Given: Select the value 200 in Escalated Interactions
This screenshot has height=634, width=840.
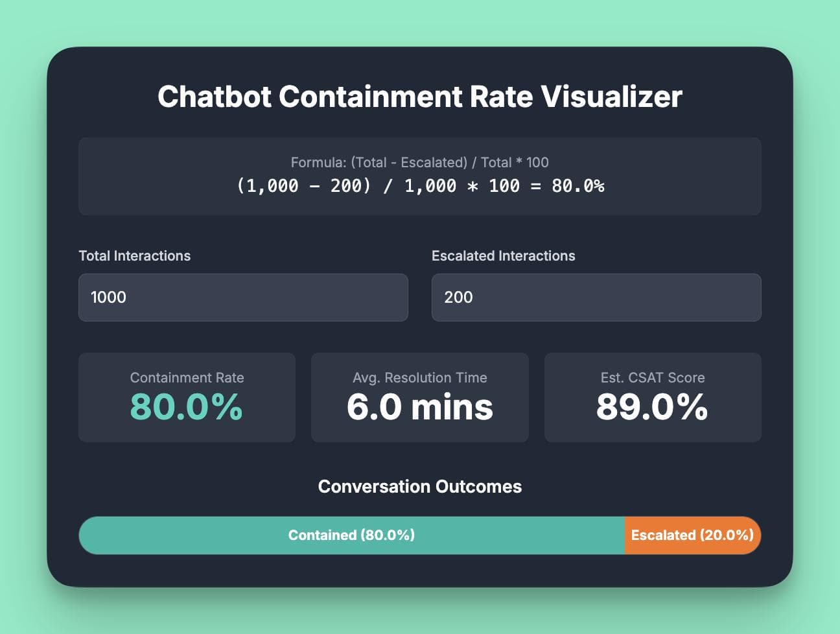Looking at the screenshot, I should point(458,298).
